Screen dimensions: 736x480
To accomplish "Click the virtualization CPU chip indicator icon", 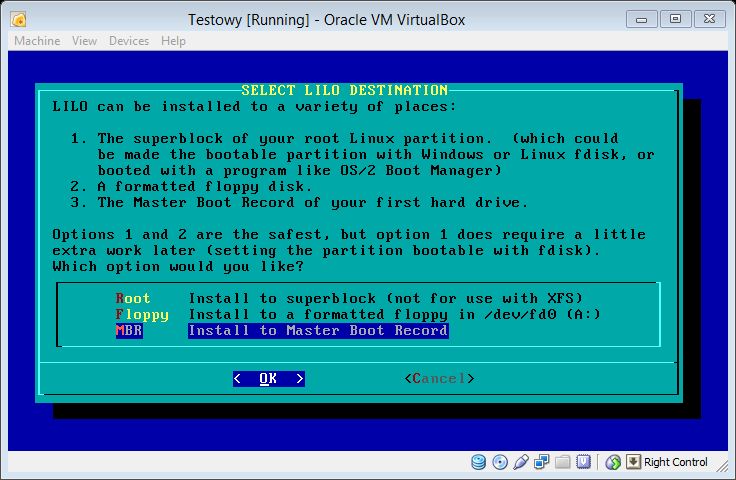I will pos(583,462).
